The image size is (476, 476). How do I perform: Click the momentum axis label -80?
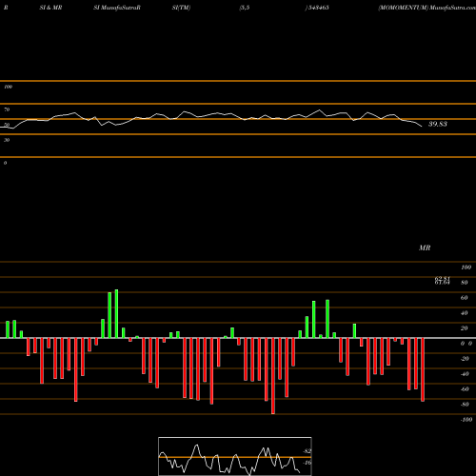[465, 405]
